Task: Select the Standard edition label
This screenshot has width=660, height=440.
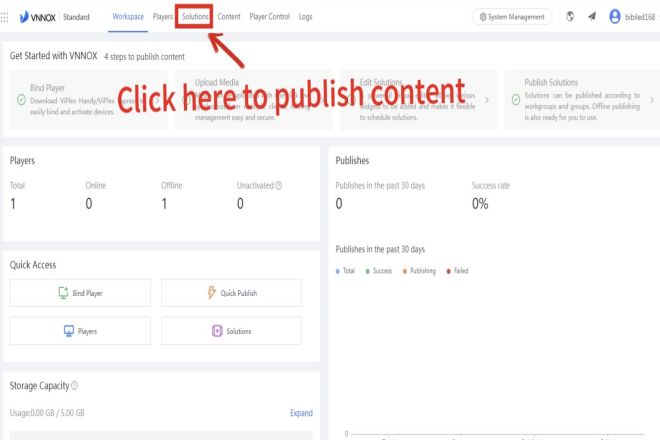Action: (x=76, y=17)
